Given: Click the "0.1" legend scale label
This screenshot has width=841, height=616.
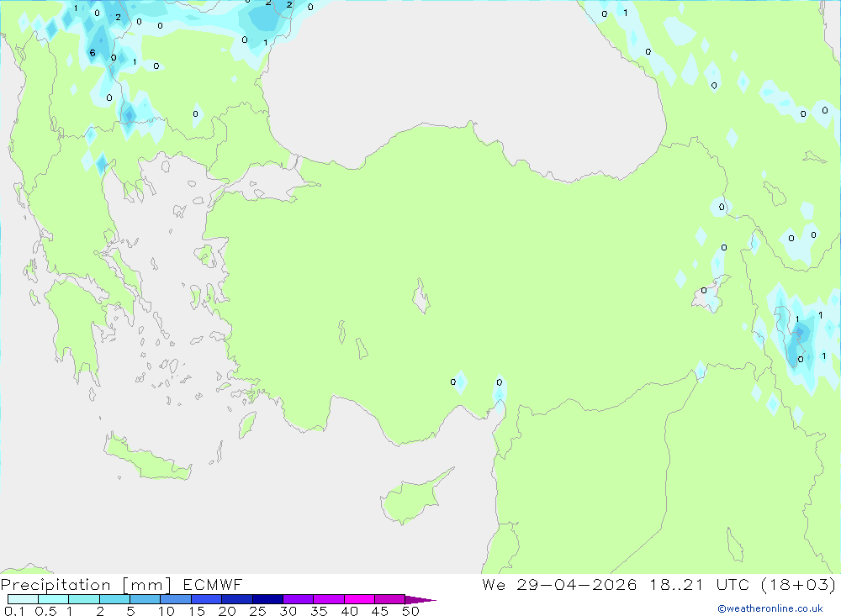Looking at the screenshot, I should point(14,611).
